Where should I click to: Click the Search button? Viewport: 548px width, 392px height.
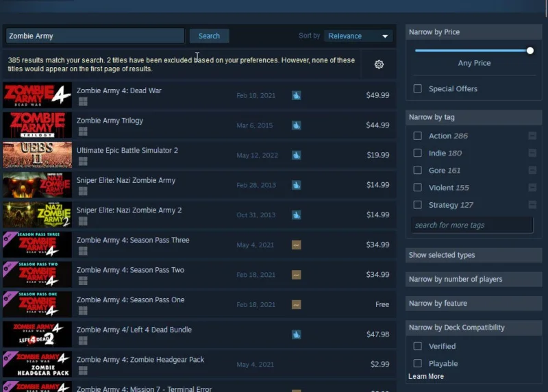[209, 36]
